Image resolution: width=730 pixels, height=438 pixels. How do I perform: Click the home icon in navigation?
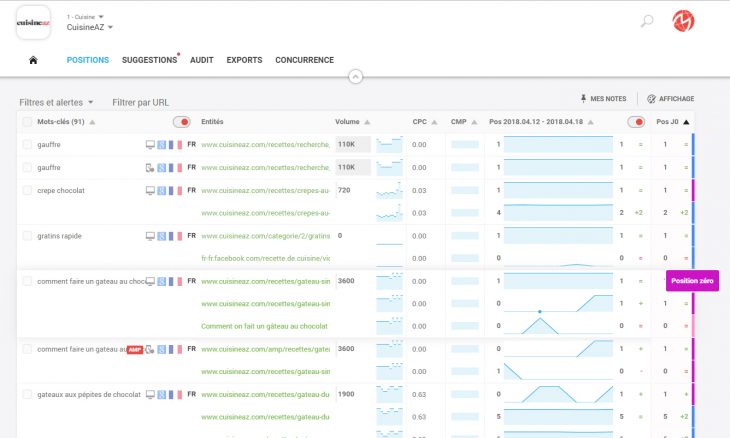click(33, 60)
